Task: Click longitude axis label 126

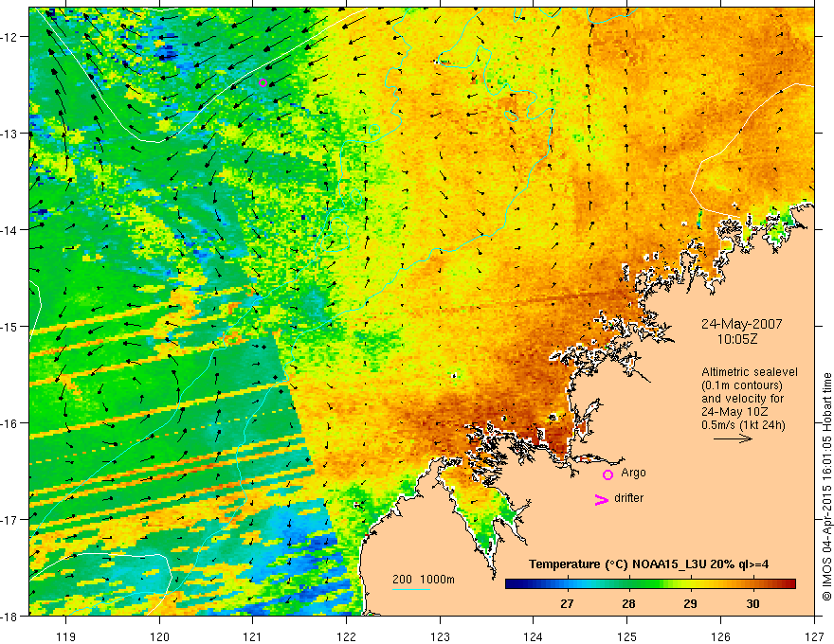Action: tap(720, 636)
